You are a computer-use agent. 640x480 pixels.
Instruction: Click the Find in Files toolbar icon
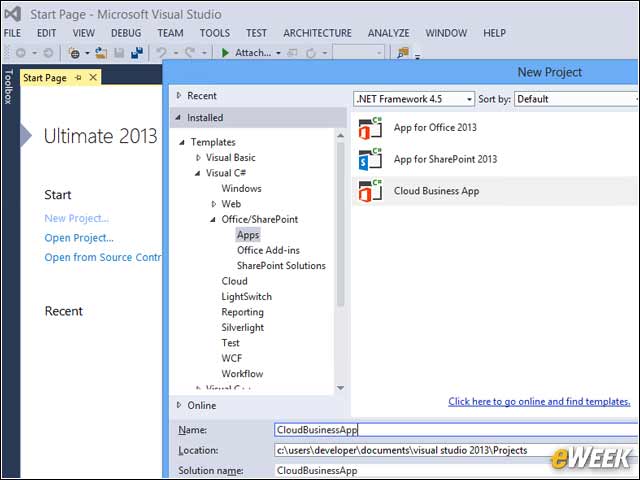tap(403, 53)
